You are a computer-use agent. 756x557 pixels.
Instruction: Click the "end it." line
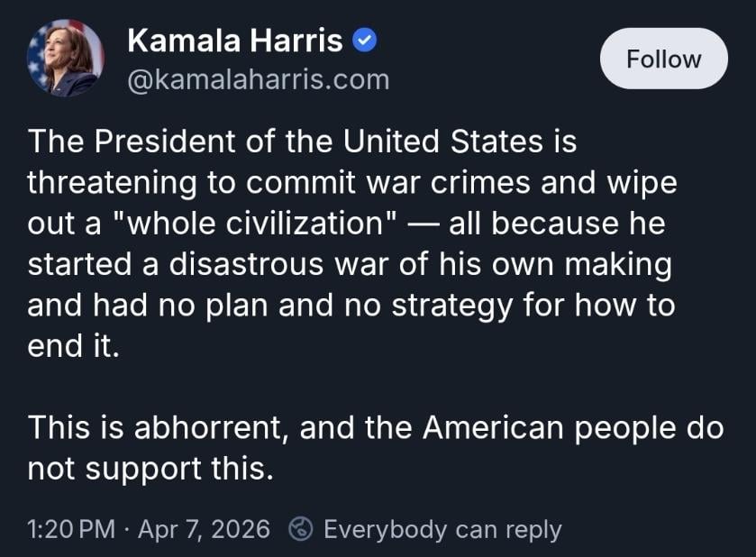pyautogui.click(x=73, y=347)
